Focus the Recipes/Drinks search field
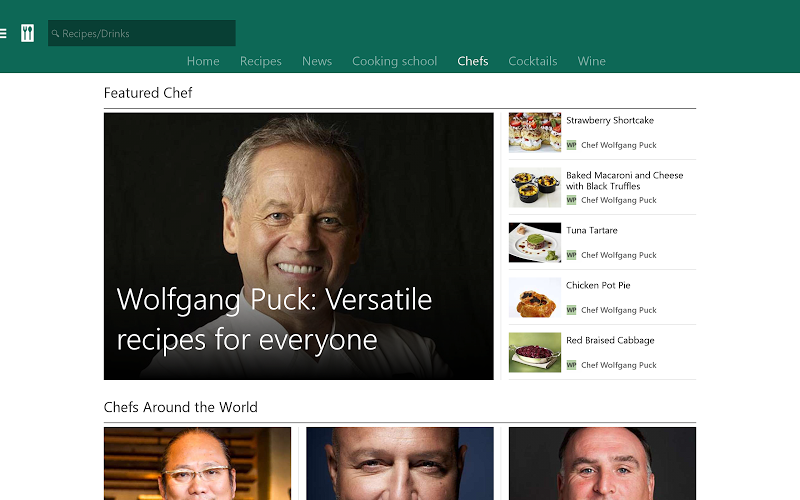800x500 pixels. coord(145,34)
